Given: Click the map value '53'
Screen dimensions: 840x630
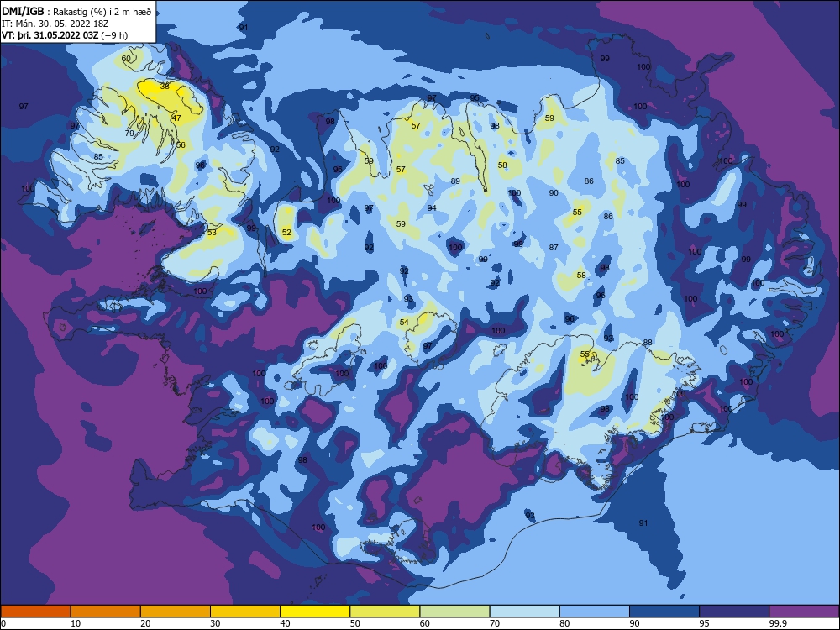Looking at the screenshot, I should pos(212,232).
